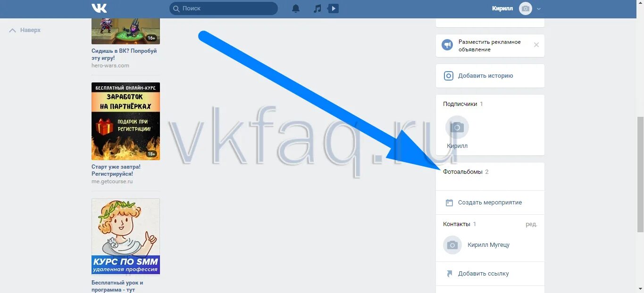
Task: Click hero-wars.com domain text
Action: click(110, 65)
